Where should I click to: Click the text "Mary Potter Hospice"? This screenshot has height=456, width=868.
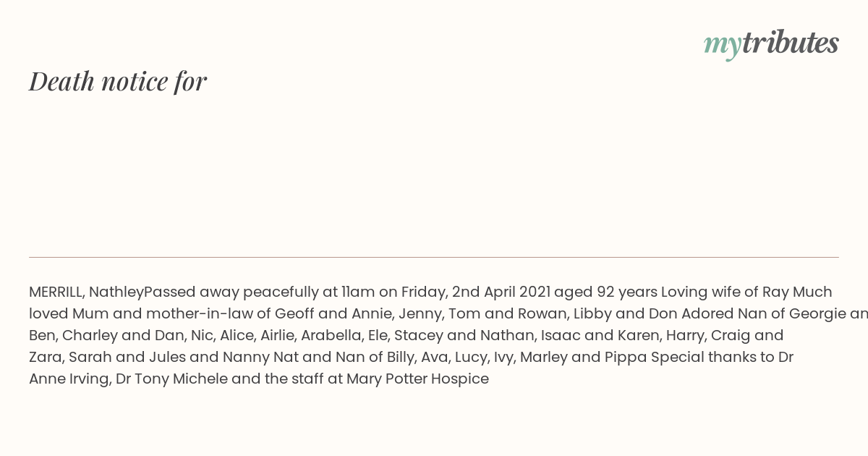coord(418,379)
